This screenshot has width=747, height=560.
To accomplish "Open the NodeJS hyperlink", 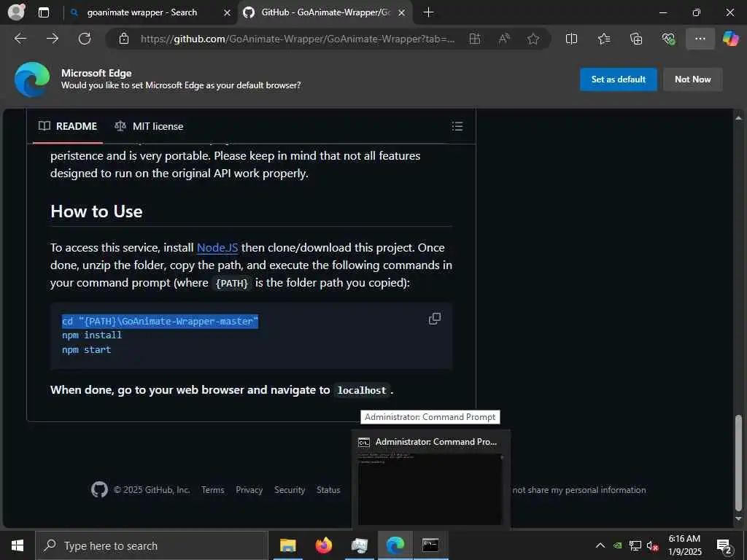I will pos(217,248).
